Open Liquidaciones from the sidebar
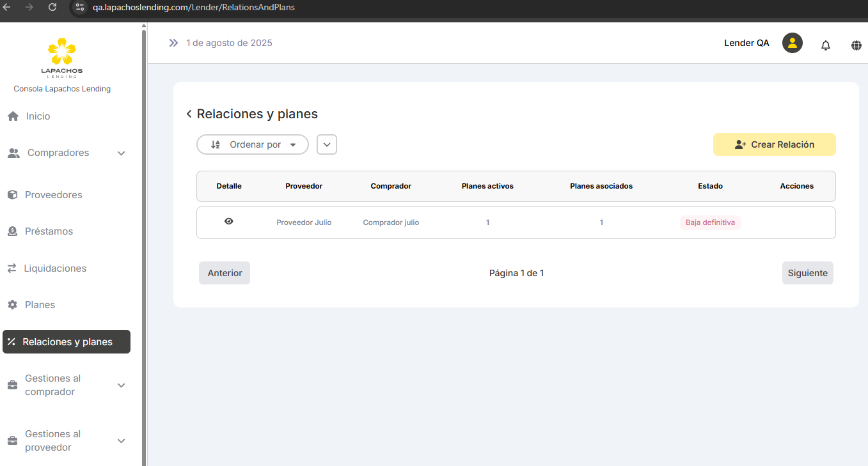 point(55,268)
